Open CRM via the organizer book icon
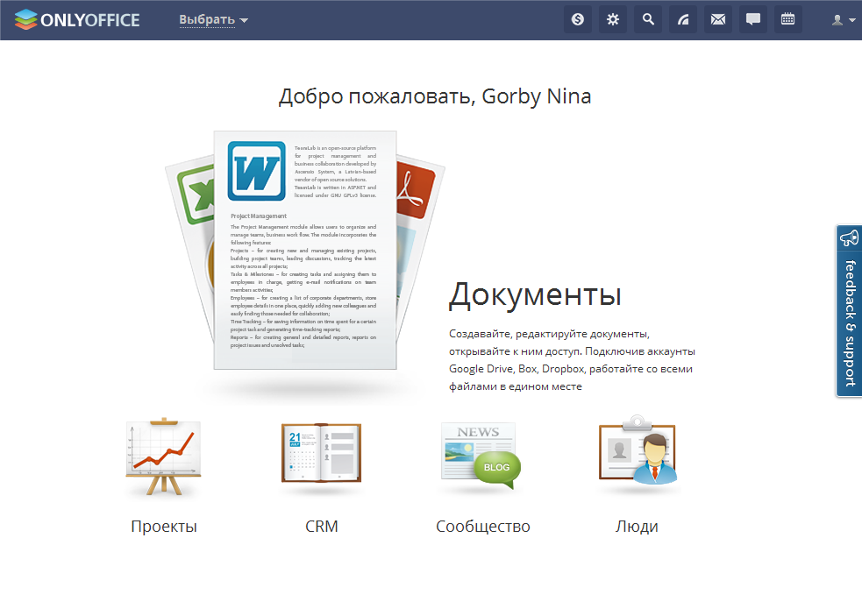 [321, 451]
